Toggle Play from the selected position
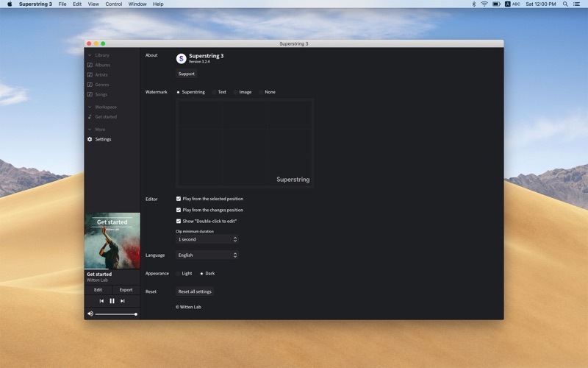This screenshot has height=368, width=588. pos(179,199)
